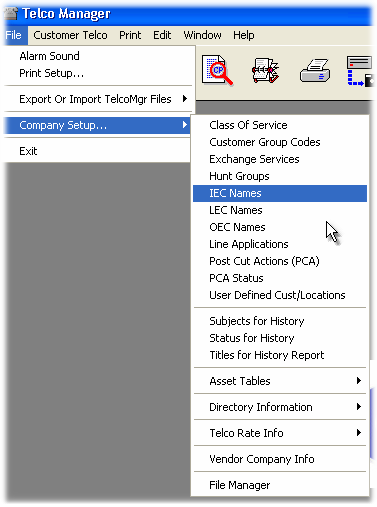Screen dimensions: 377x507
Task: Select Hunt Groups entry
Action: pos(280,176)
